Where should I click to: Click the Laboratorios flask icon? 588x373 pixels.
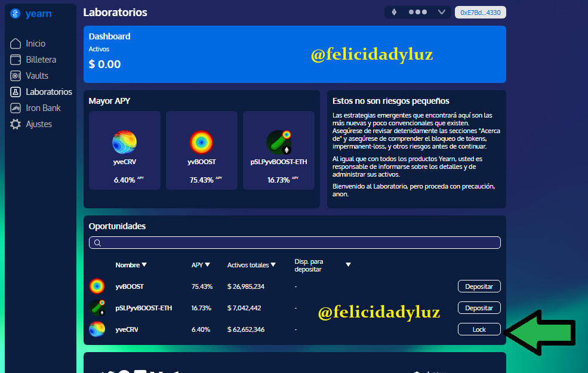(16, 92)
